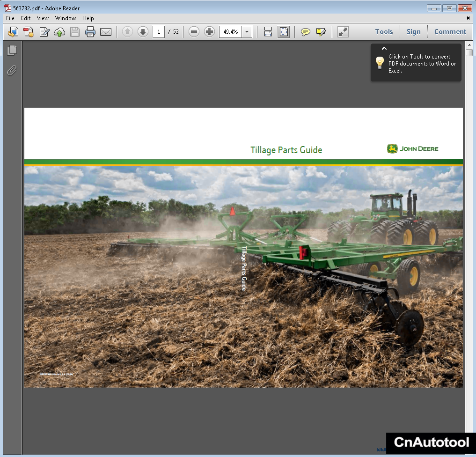Open the Window menu
This screenshot has width=476, height=457.
tap(66, 18)
